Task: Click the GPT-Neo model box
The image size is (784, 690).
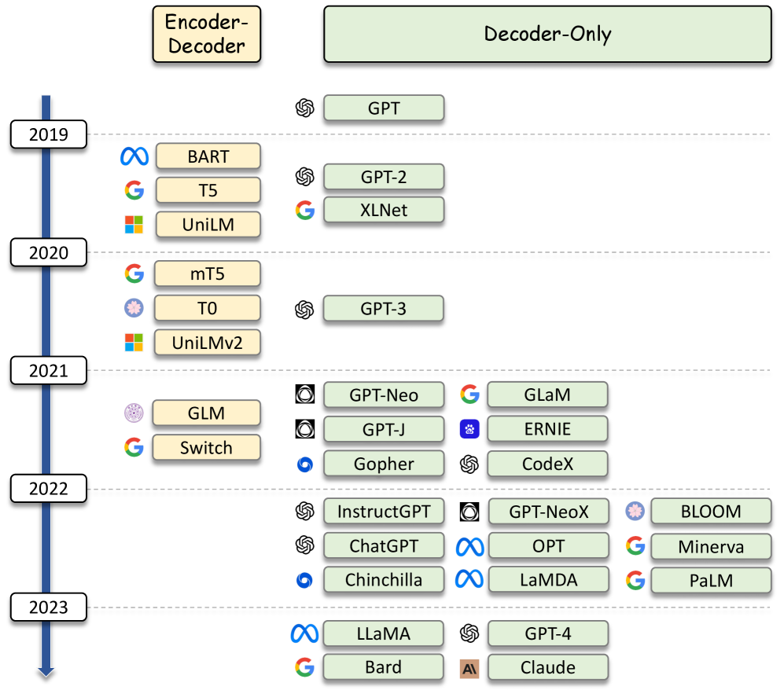Action: point(384,395)
